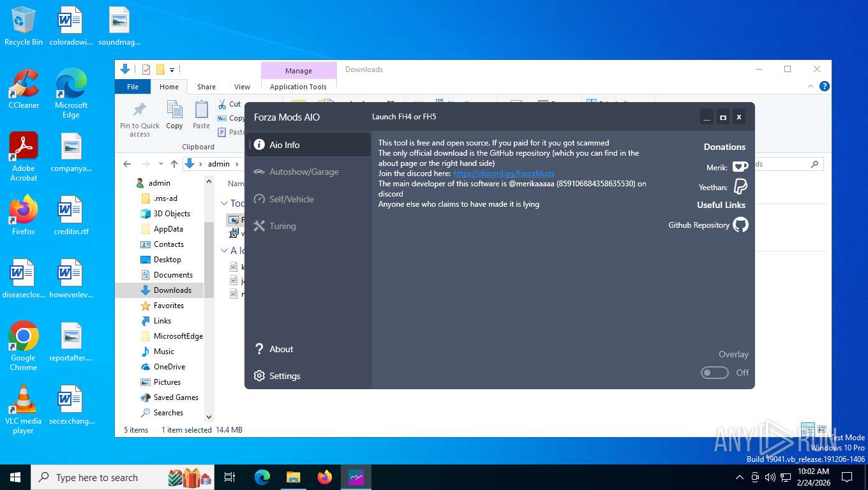This screenshot has height=490, width=868.
Task: Open the Aio Info page
Action: tap(308, 145)
